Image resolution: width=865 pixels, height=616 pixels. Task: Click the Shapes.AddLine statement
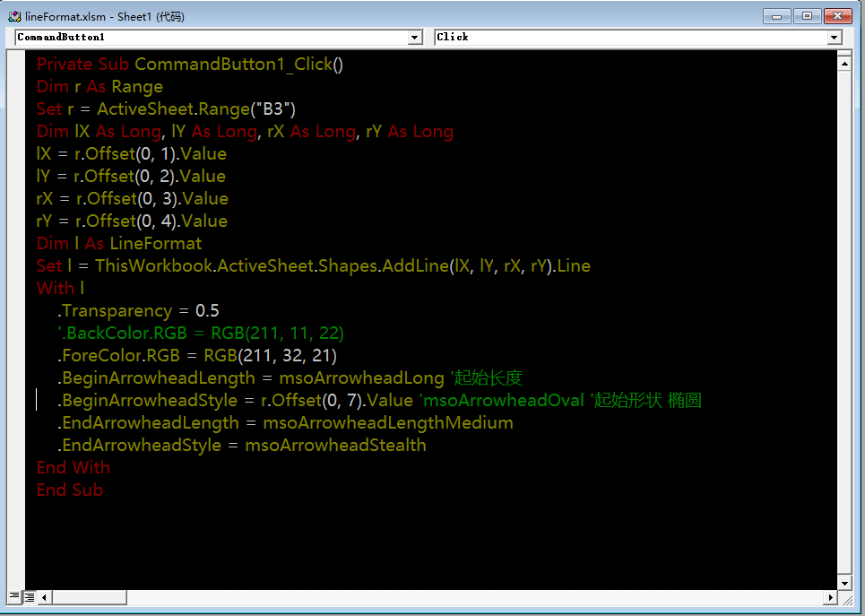[314, 265]
